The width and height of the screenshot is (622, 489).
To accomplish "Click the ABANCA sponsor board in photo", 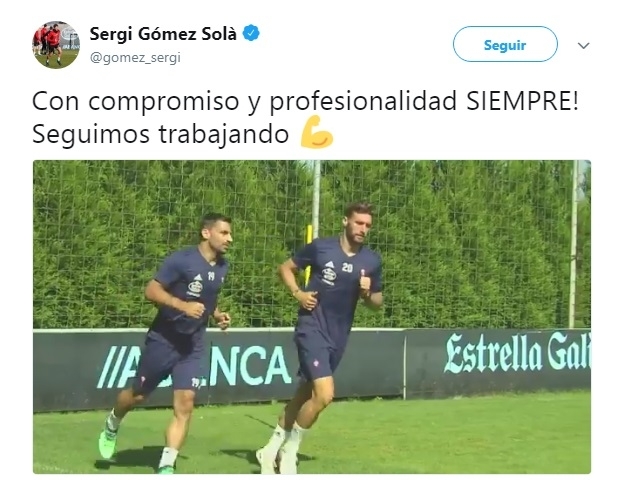I will (194, 367).
